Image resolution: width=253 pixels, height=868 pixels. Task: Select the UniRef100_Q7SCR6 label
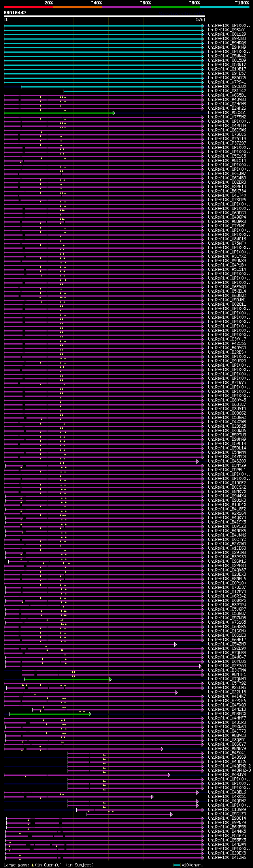pos(227,200)
